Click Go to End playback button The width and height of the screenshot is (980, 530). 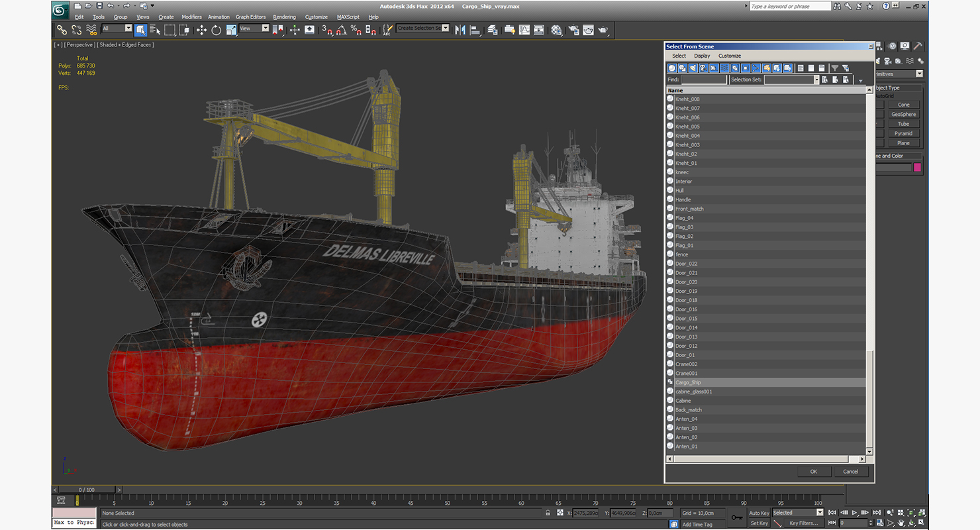coord(877,512)
